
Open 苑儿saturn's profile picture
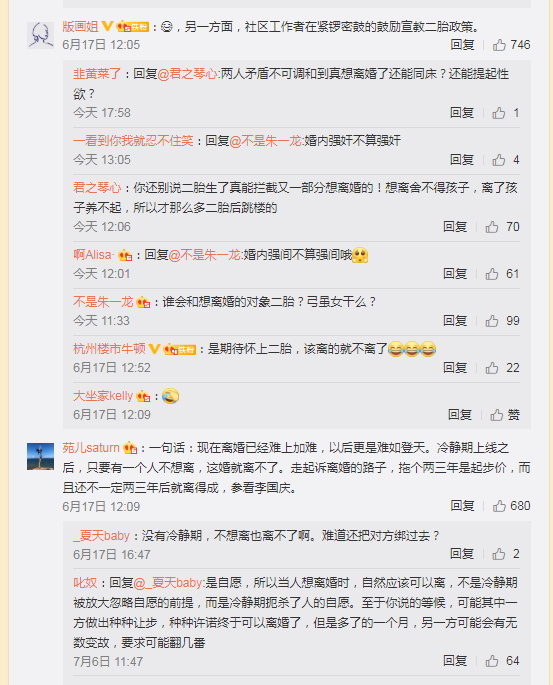pyautogui.click(x=41, y=456)
